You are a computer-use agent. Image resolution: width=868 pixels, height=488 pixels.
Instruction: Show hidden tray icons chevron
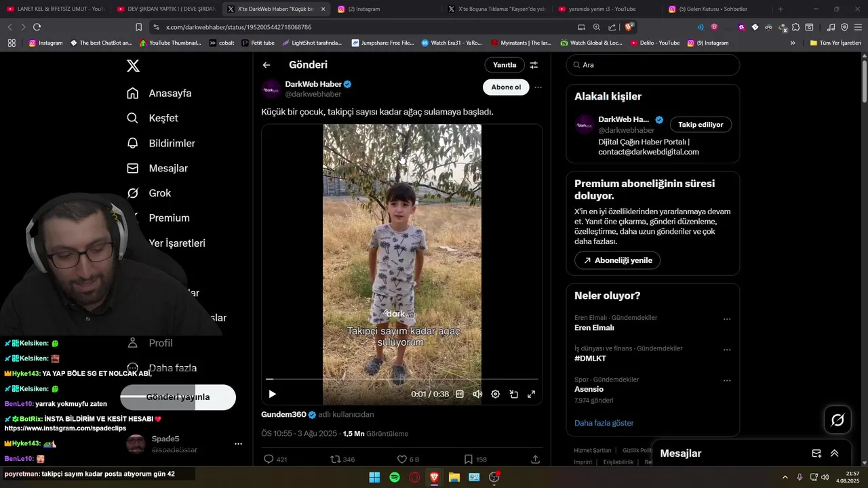click(x=785, y=477)
